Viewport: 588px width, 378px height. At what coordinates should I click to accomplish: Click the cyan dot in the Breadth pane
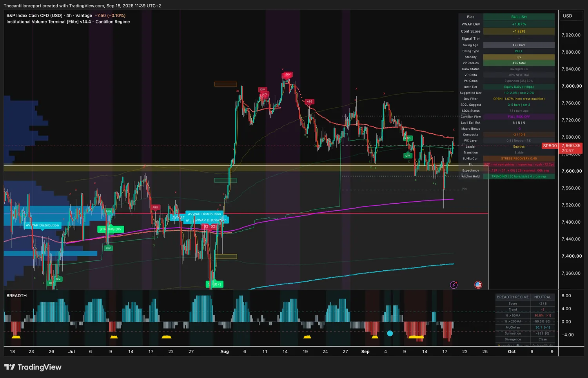[390, 333]
